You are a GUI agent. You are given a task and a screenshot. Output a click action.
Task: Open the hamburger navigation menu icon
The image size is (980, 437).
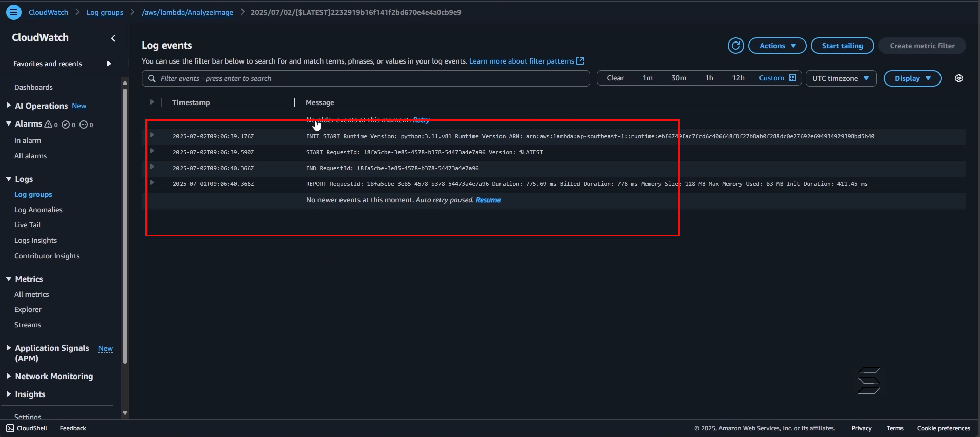[14, 12]
